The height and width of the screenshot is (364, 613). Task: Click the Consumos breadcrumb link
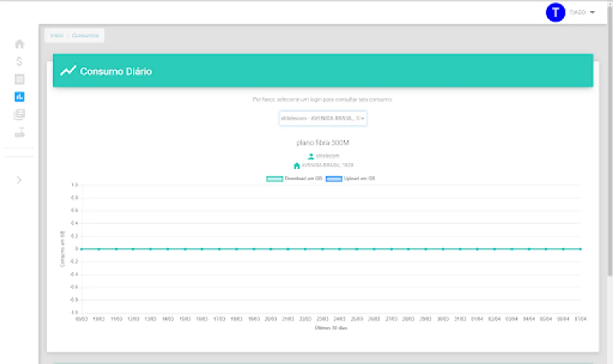tap(85, 36)
